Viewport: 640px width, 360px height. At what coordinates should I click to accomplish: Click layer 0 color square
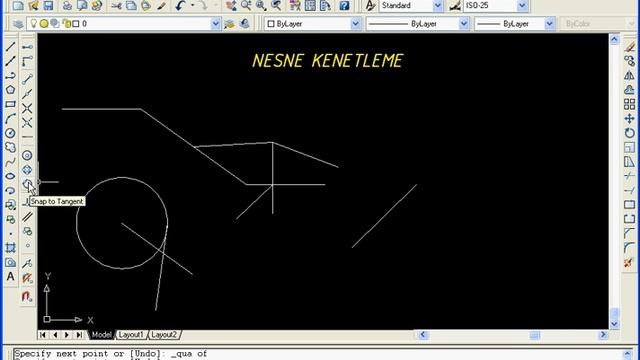[x=76, y=24]
